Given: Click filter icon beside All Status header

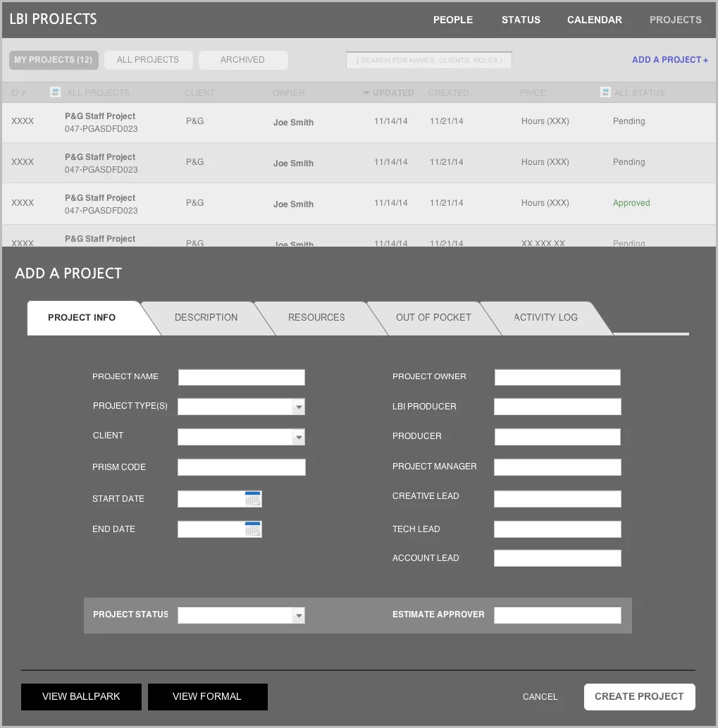Looking at the screenshot, I should [x=605, y=92].
